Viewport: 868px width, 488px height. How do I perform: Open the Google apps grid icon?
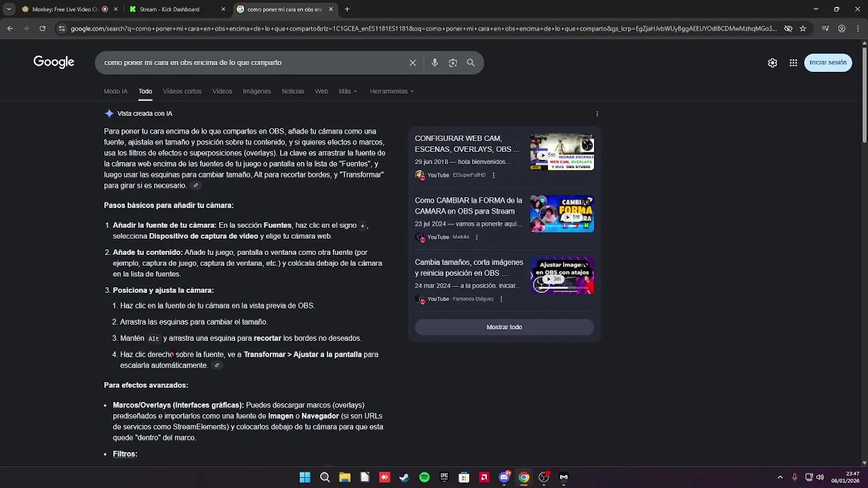[793, 62]
